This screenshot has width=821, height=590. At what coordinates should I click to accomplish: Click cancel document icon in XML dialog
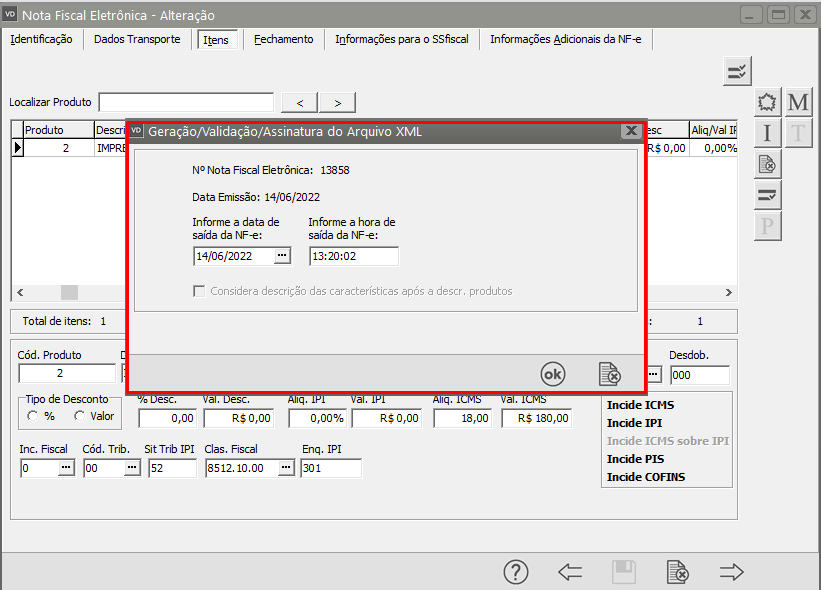(609, 374)
